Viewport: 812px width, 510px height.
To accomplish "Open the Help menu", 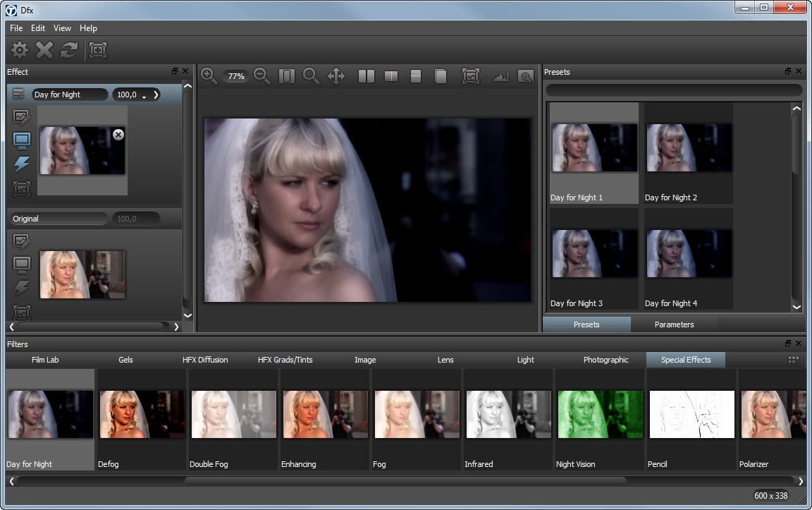I will 88,28.
